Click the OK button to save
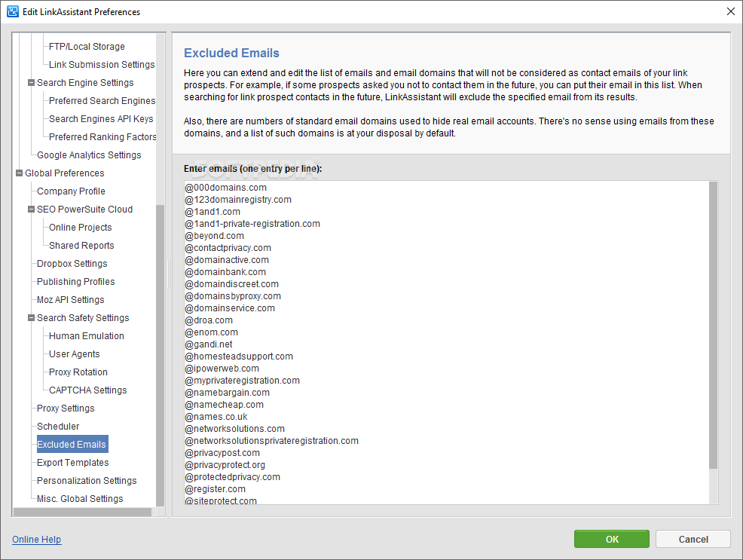The image size is (743, 560). 611,539
